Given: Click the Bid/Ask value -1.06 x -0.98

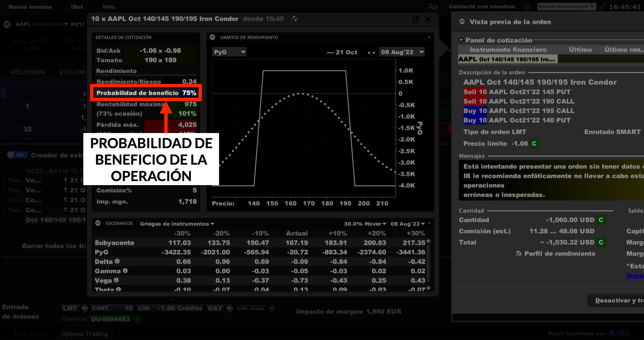Looking at the screenshot, I should 160,50.
